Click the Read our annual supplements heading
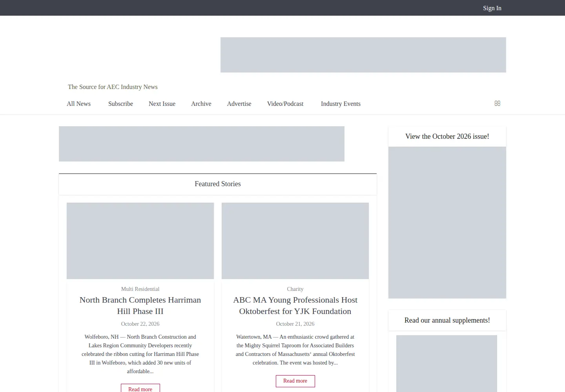Viewport: 565px width, 392px height. pos(447,320)
